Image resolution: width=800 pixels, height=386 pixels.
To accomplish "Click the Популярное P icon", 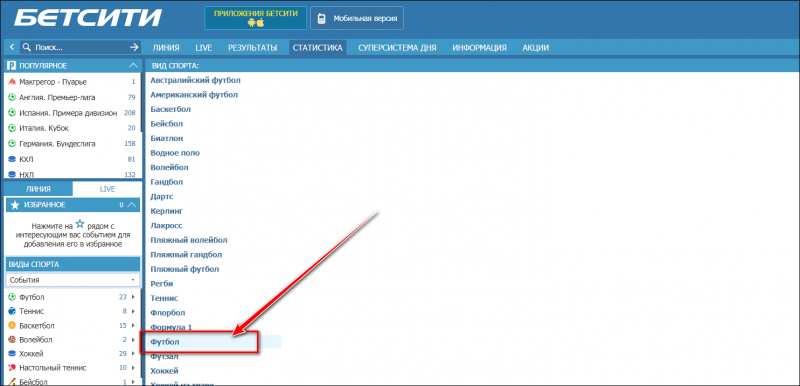I will point(11,66).
